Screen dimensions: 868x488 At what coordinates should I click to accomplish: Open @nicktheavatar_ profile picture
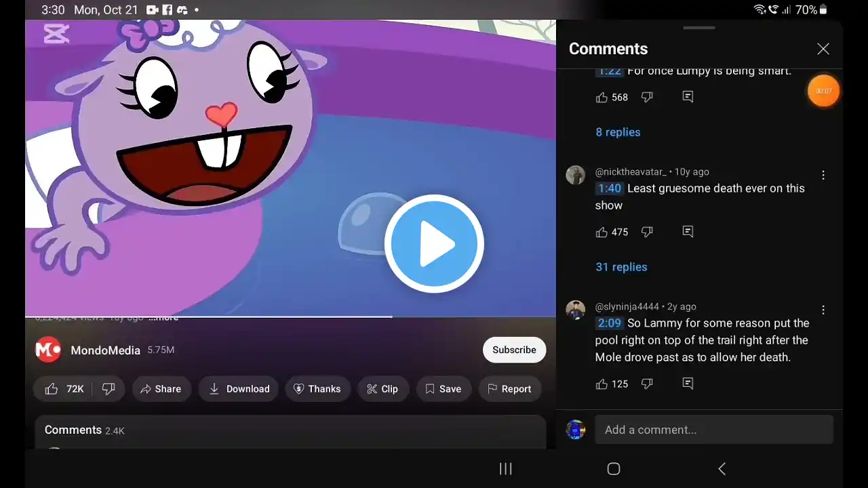[575, 175]
